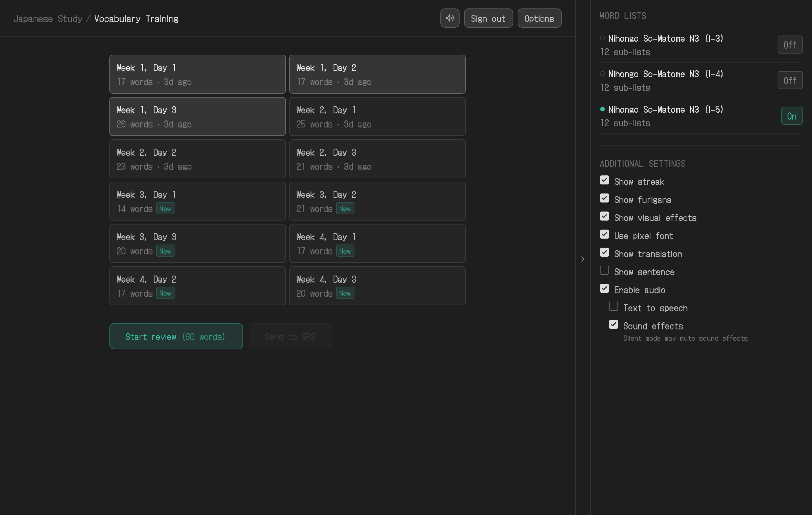The width and height of the screenshot is (812, 515).
Task: Select the Week 3, Day 3 card
Action: (198, 243)
